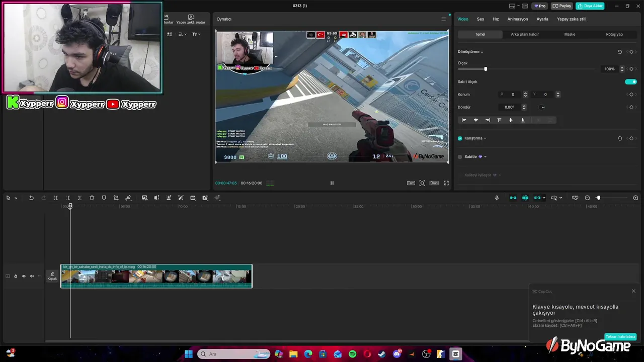Align clip to top edge
Image resolution: width=644 pixels, height=362 pixels.
pyautogui.click(x=499, y=120)
